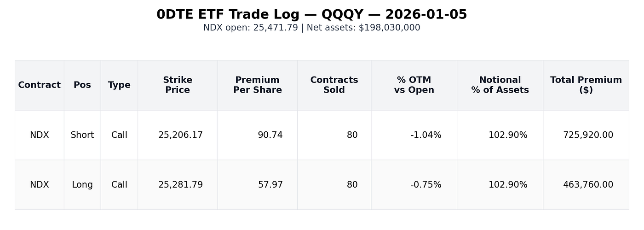Screen dimensions: 644x230
Task: Select the Contracts Sold column header
Action: tap(334, 85)
